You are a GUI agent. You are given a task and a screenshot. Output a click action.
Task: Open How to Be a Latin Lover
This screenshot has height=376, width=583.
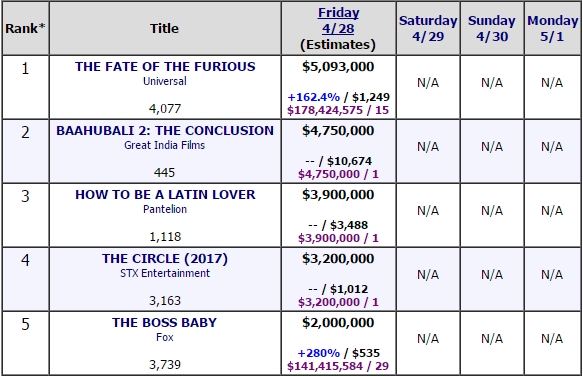point(165,194)
